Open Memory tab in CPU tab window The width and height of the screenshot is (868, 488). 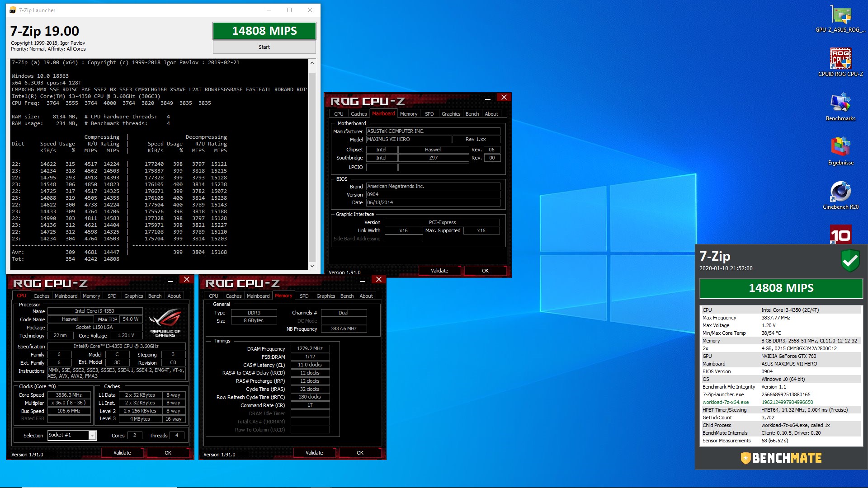91,296
